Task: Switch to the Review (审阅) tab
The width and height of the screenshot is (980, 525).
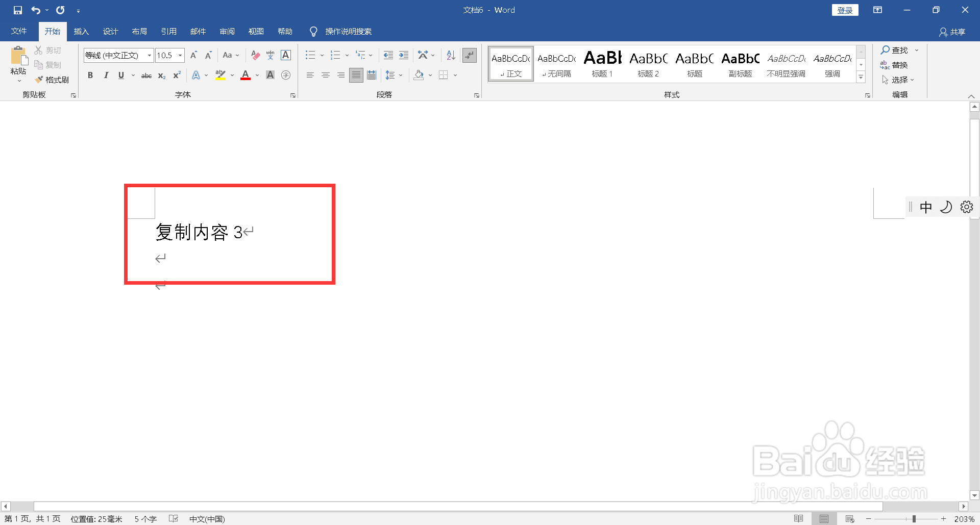Action: (x=227, y=31)
